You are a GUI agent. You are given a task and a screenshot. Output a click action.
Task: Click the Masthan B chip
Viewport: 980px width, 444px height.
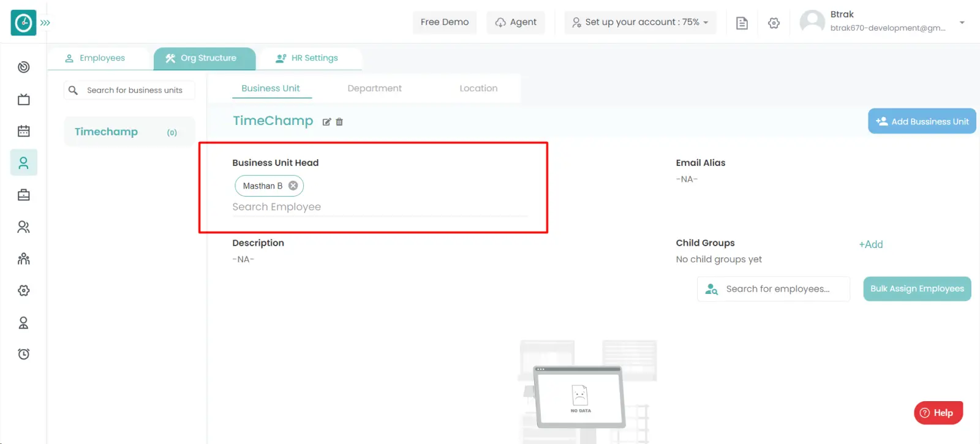pos(269,186)
